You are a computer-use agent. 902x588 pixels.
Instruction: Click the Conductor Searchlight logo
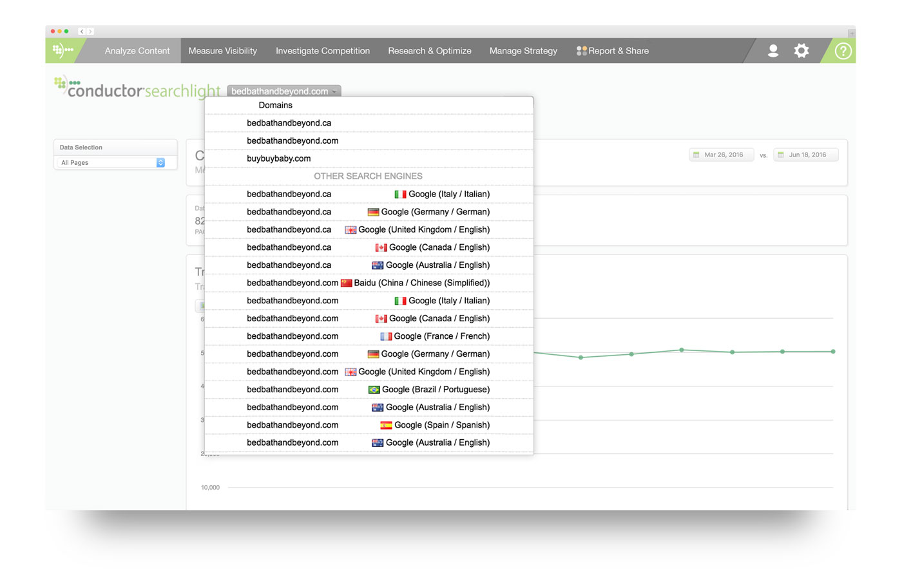137,88
